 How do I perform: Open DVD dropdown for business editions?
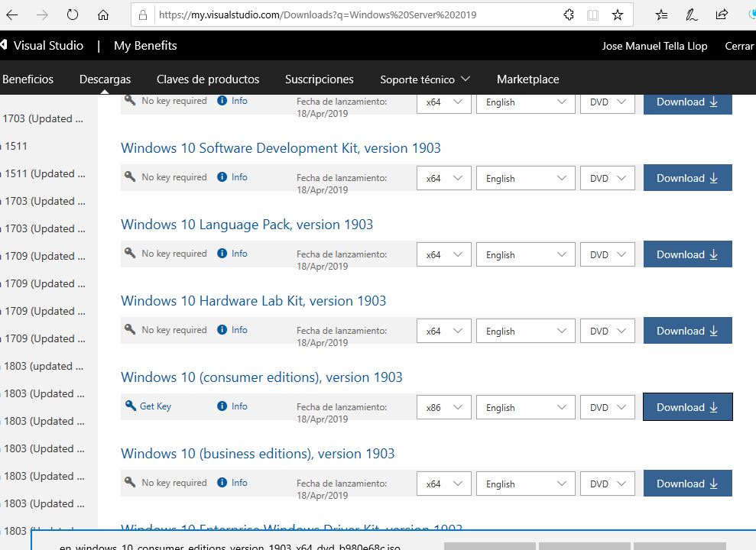tap(608, 484)
